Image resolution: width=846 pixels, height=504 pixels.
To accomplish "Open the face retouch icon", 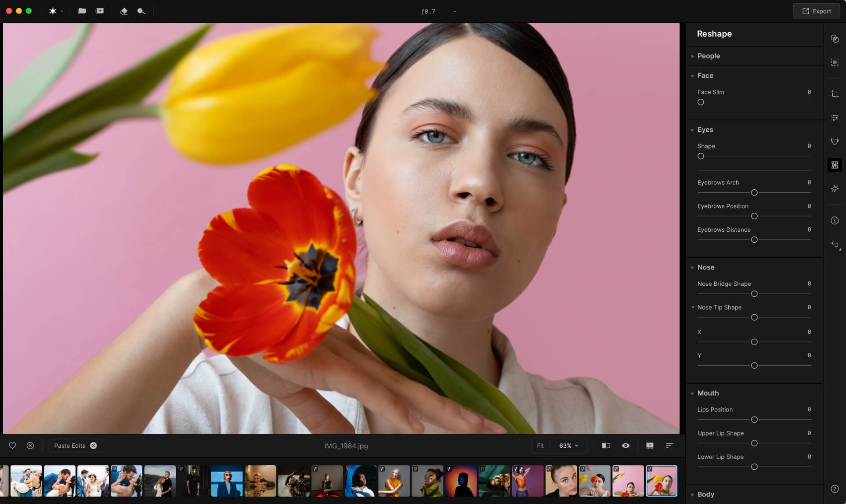I will click(835, 141).
